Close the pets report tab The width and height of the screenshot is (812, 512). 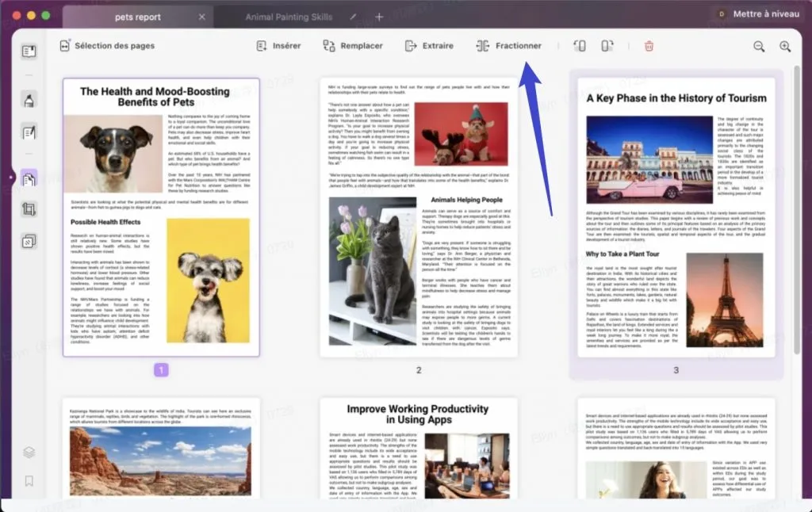[201, 17]
